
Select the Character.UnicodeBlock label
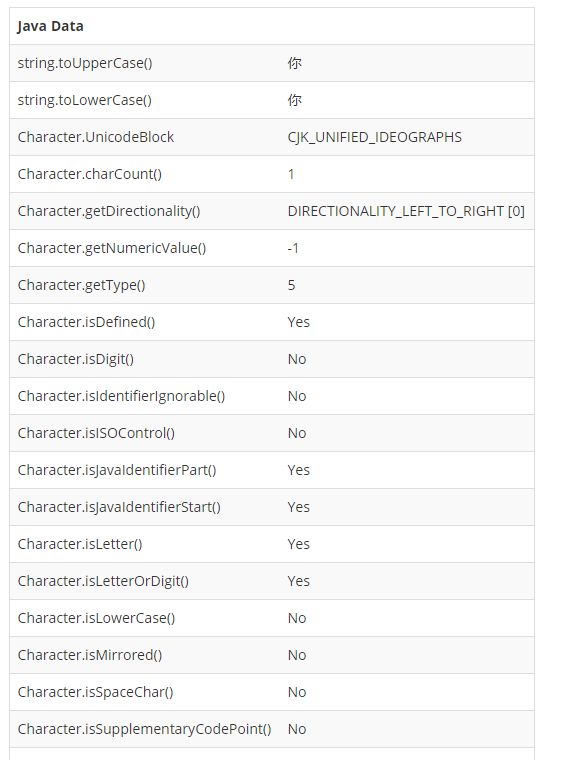(95, 137)
